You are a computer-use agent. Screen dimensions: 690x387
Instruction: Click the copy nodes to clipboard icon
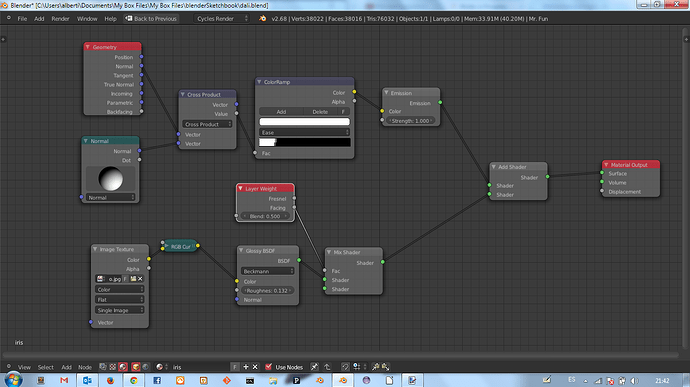pos(375,367)
